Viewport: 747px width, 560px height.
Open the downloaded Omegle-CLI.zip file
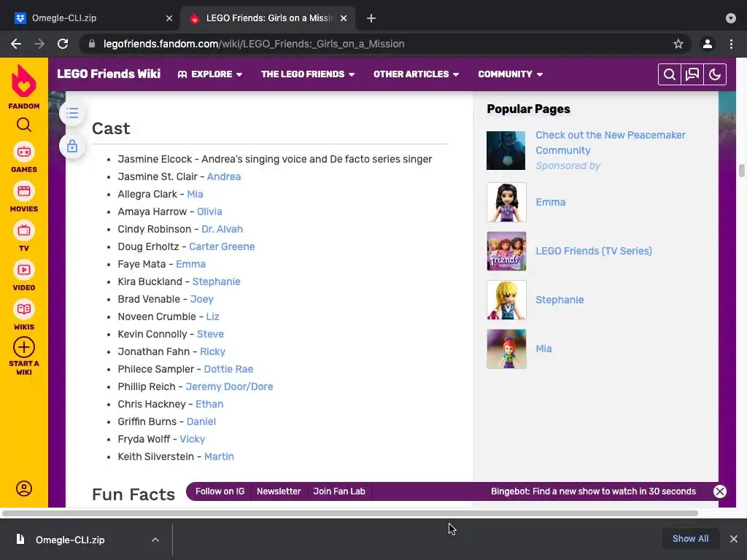click(70, 540)
